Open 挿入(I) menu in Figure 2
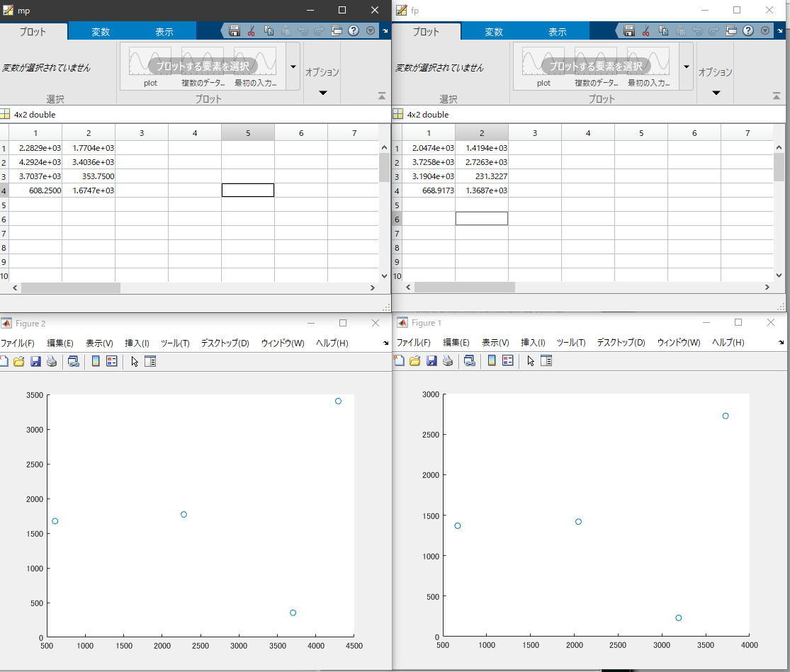Image resolution: width=790 pixels, height=672 pixels. (137, 343)
